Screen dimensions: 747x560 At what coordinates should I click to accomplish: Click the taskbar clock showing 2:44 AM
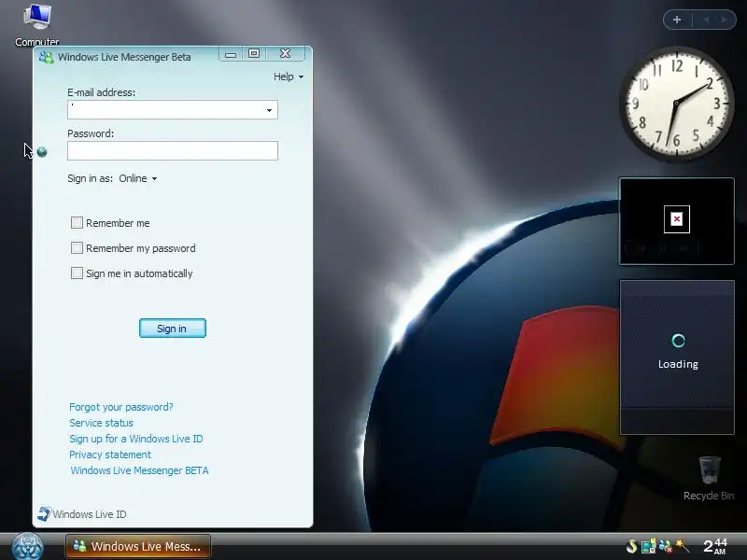(715, 546)
